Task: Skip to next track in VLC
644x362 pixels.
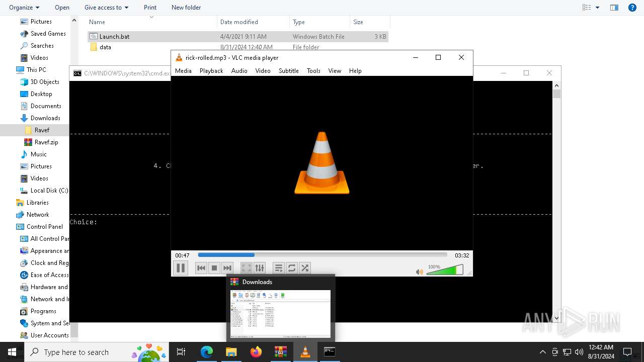Action: (x=227, y=268)
